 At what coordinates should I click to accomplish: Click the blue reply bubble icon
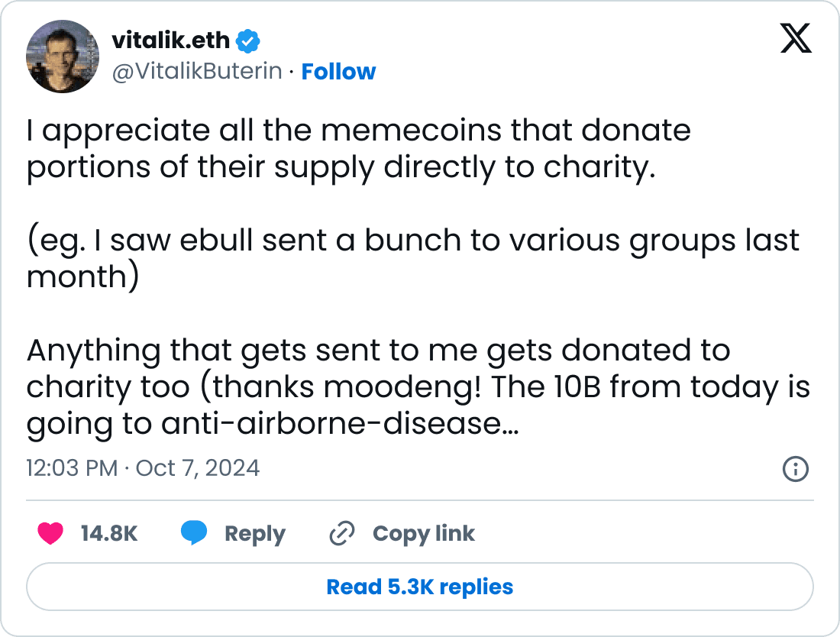point(194,533)
